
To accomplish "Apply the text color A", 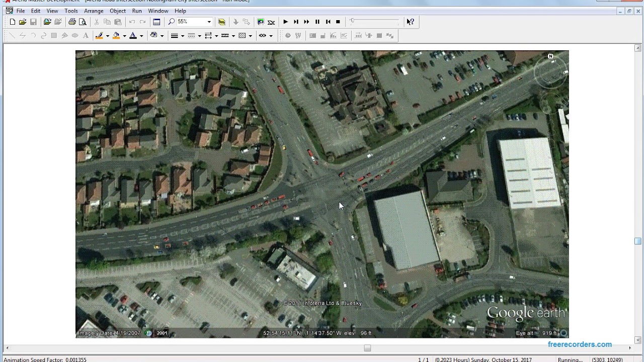I will [133, 36].
